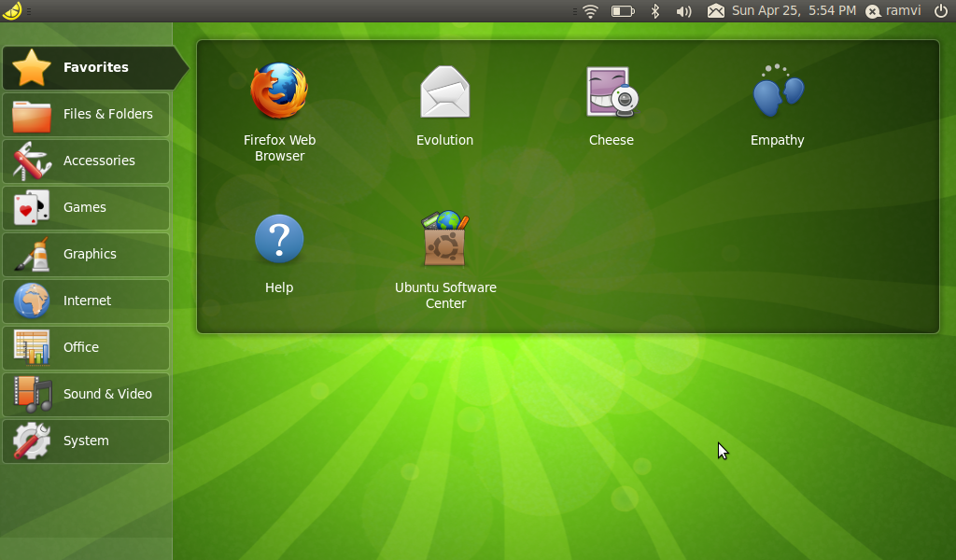Click the Bluetooth icon in top panel

point(655,11)
